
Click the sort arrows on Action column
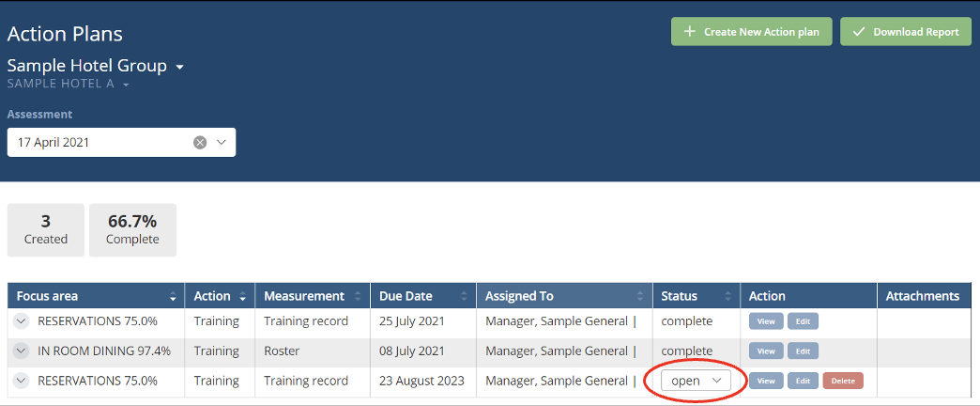[244, 297]
